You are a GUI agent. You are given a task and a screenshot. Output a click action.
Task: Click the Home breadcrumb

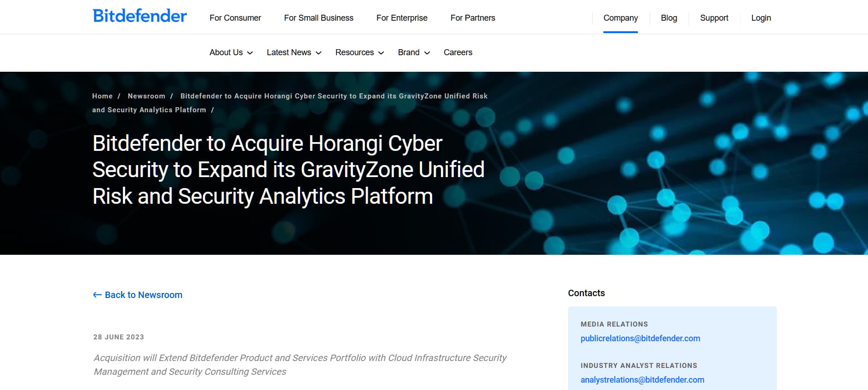(102, 96)
